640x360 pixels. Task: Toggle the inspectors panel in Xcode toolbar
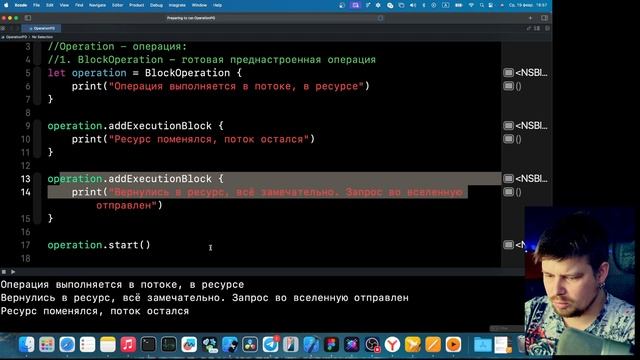[544, 18]
